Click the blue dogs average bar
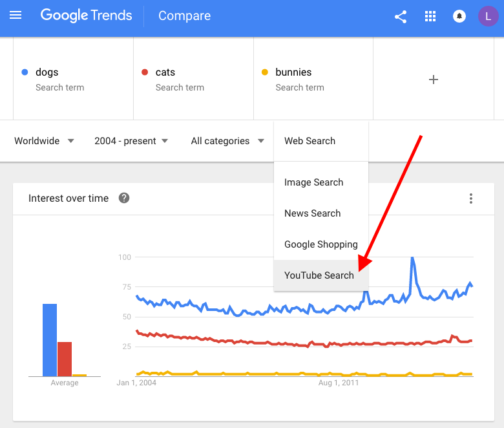Viewport: 504px width, 428px height. [x=50, y=340]
